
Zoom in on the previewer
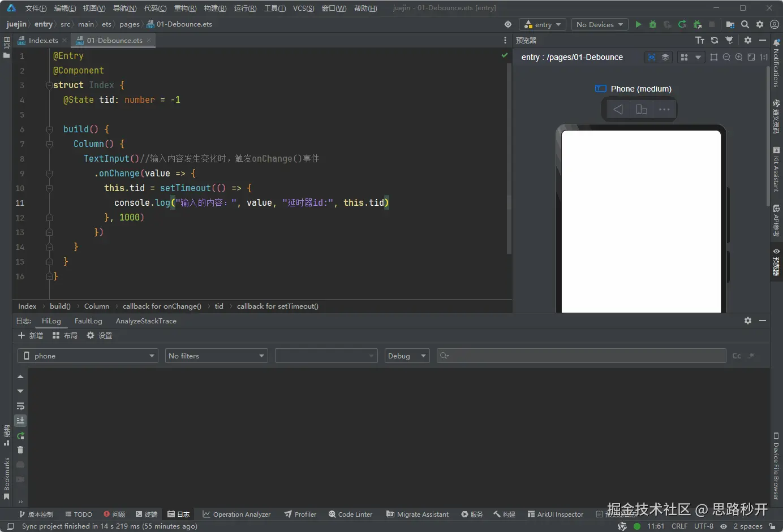tap(739, 57)
